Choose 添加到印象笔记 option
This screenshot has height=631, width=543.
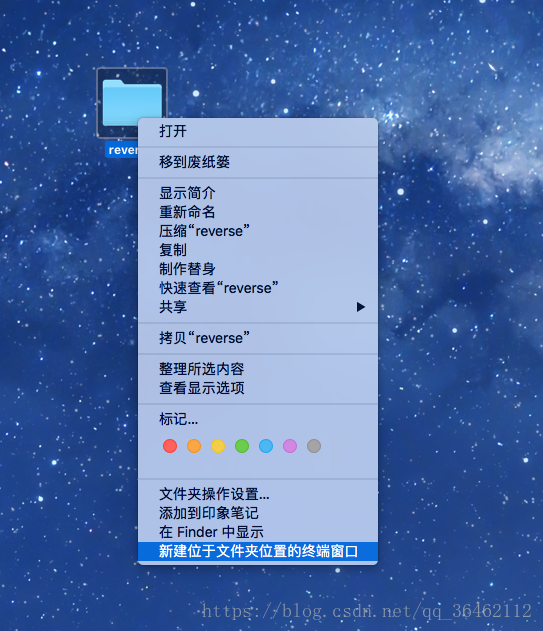[258, 513]
